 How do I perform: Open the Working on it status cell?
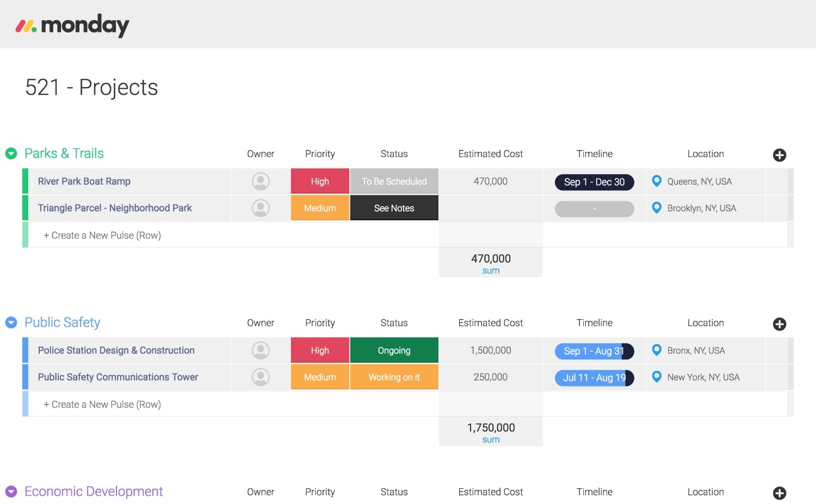click(394, 377)
